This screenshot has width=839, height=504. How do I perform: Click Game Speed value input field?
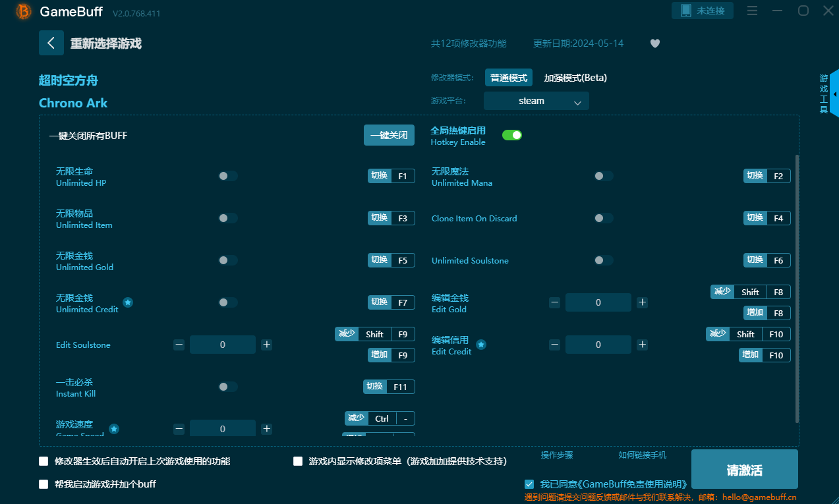[x=223, y=428]
